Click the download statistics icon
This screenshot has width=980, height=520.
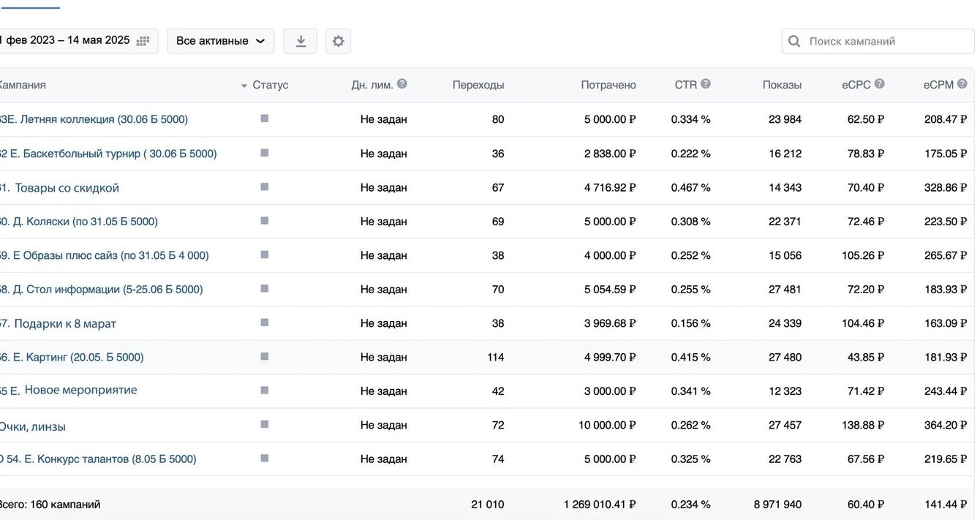[300, 41]
